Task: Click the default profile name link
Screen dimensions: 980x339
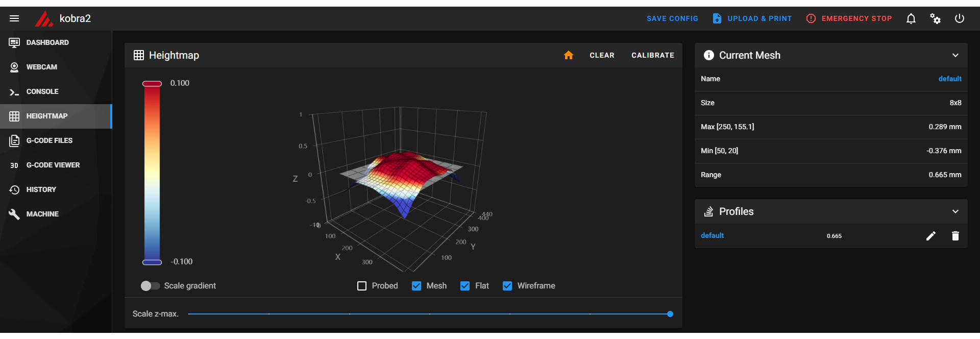Action: point(712,235)
